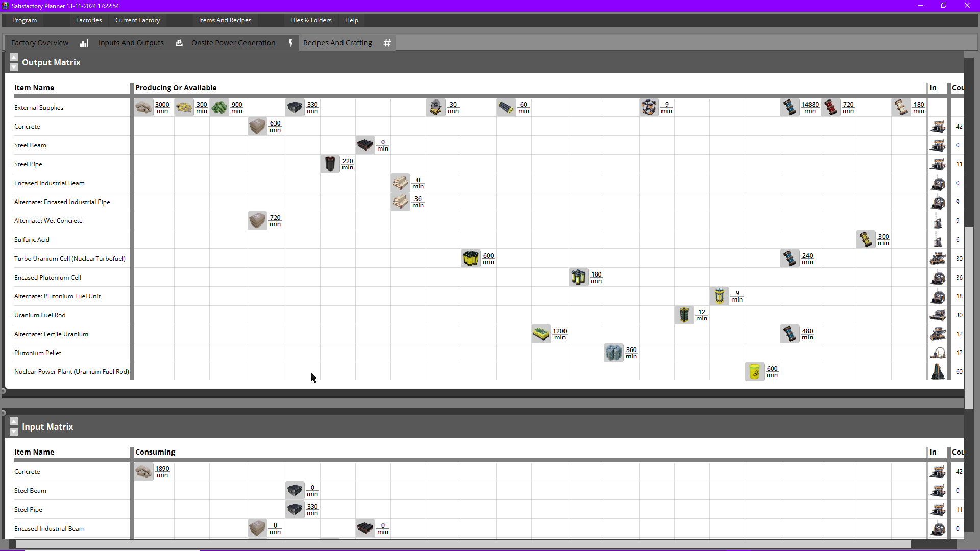
Task: Expand the Output Matrix with the down arrow
Action: (13, 67)
